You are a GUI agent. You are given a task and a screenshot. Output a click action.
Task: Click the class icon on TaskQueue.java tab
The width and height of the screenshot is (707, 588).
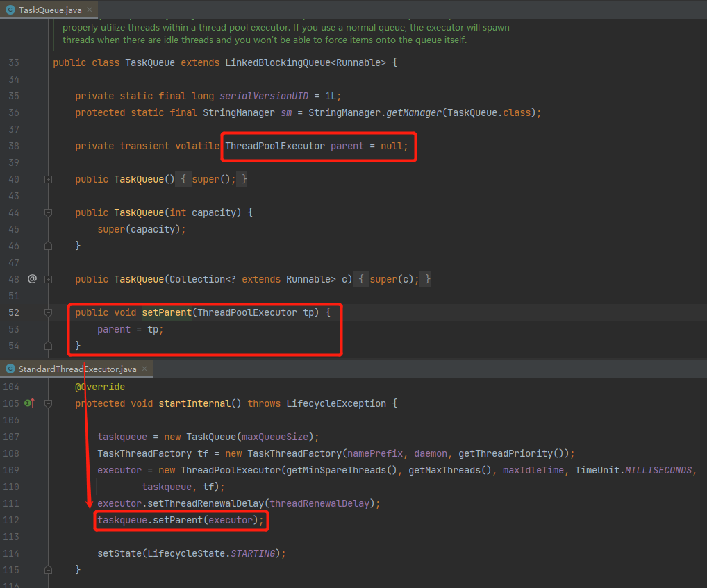10,9
